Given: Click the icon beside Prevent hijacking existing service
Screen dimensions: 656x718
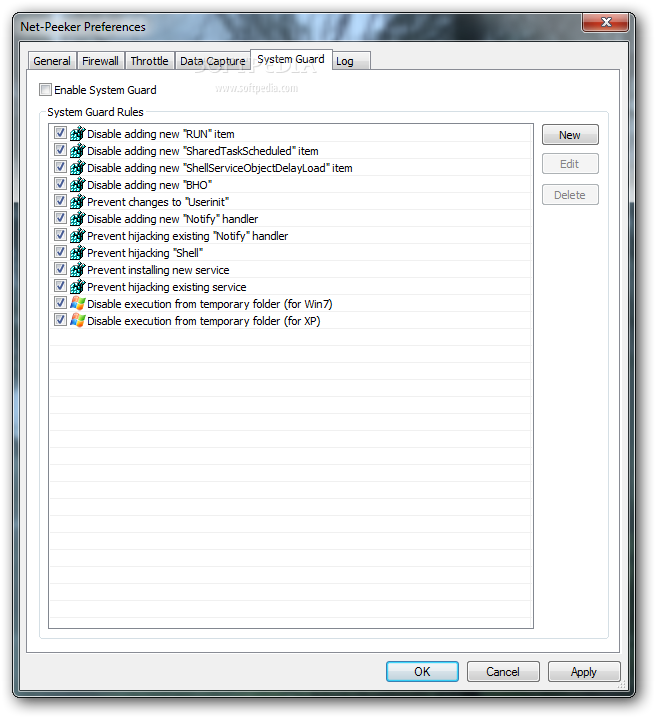Looking at the screenshot, I should pyautogui.click(x=77, y=286).
